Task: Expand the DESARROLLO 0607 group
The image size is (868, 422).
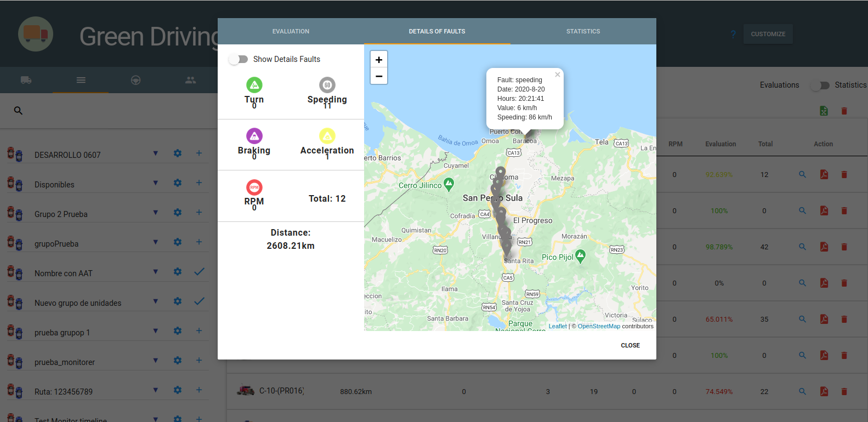Action: coord(156,153)
